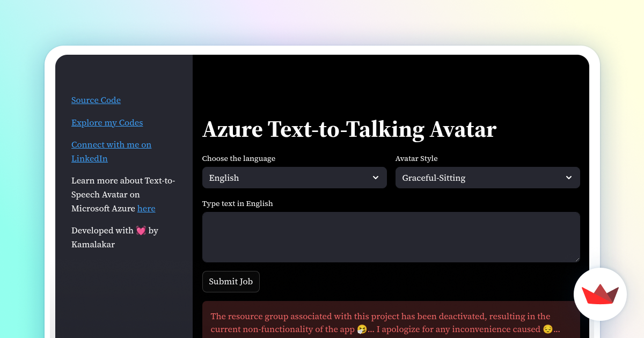Screen dimensions: 644x338
Task: Click the 'Choose the language' label
Action: (x=238, y=158)
